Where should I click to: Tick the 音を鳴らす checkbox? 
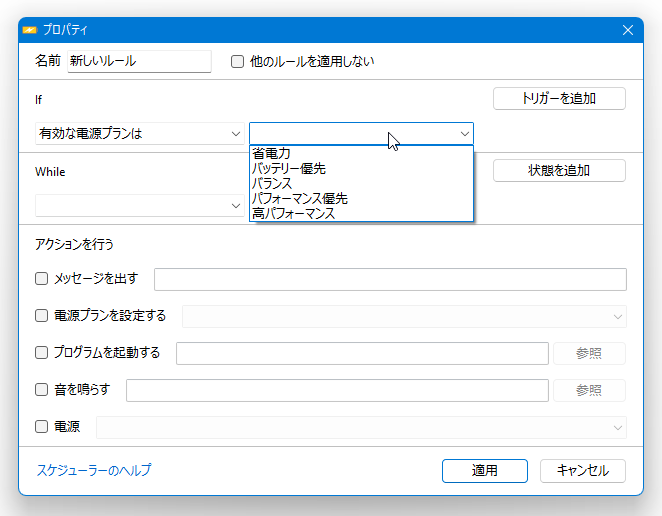click(41, 389)
